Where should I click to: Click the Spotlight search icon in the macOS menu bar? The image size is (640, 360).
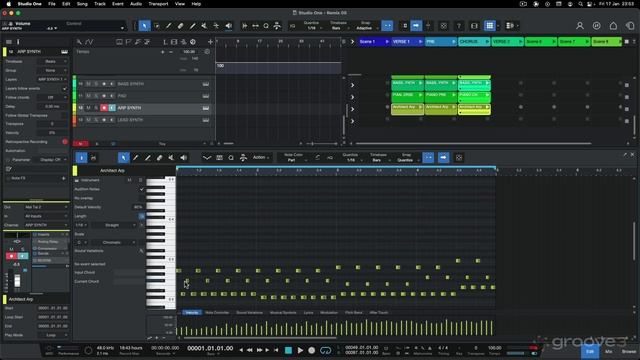click(580, 4)
